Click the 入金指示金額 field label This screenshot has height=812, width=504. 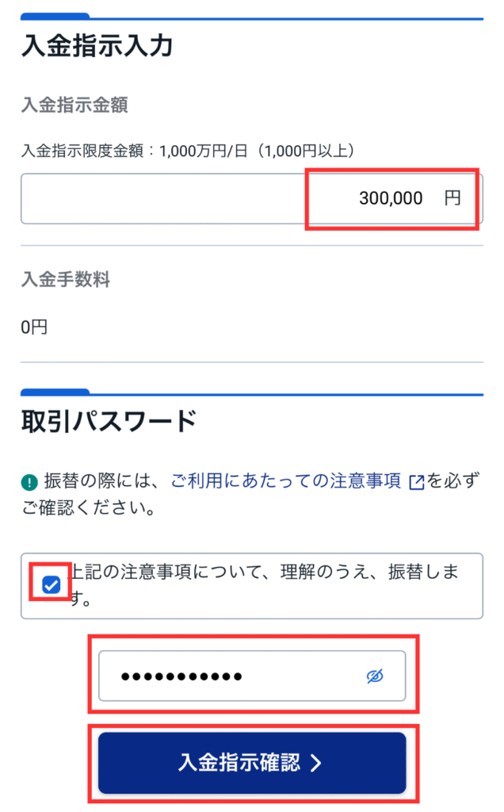pos(74,105)
